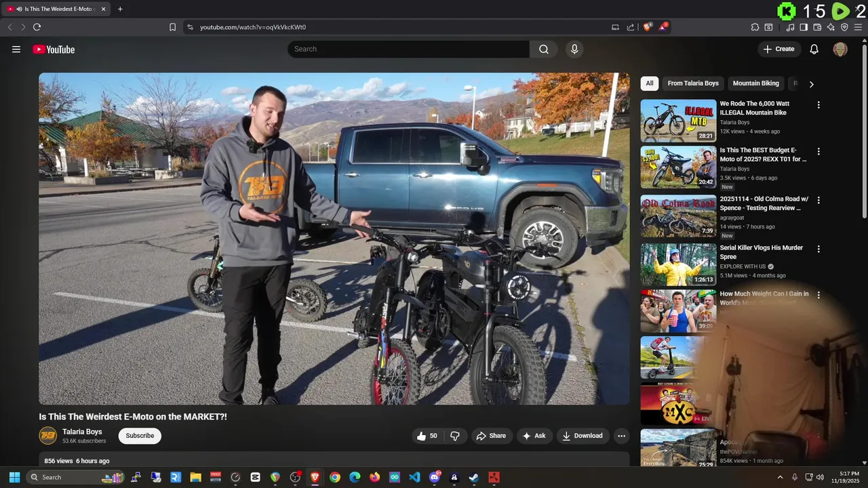Click the Subscribe button
Viewport: 868px width, 488px height.
click(x=140, y=436)
